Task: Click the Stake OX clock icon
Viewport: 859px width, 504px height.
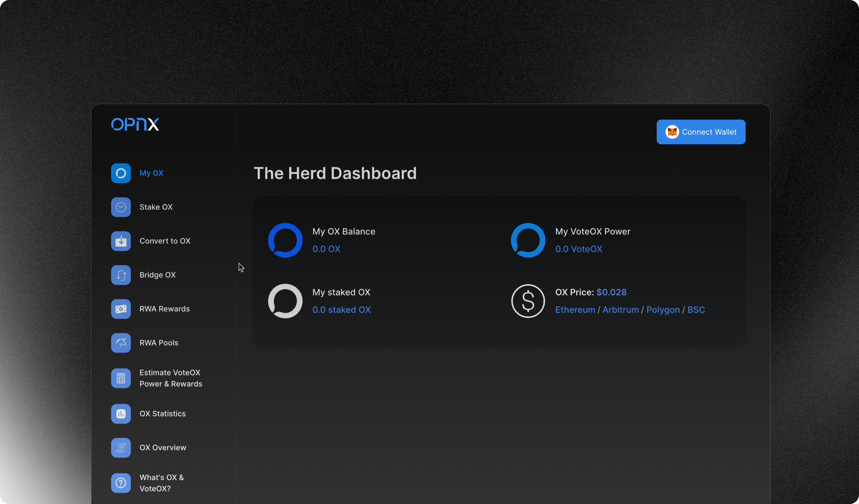Action: click(121, 207)
